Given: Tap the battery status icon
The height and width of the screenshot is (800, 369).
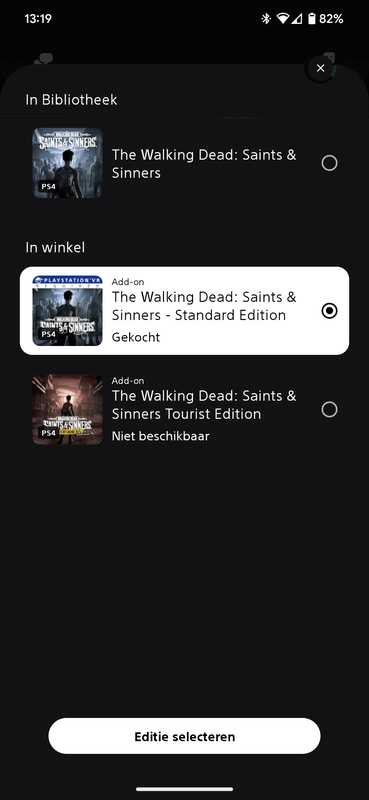Looking at the screenshot, I should click(x=311, y=19).
